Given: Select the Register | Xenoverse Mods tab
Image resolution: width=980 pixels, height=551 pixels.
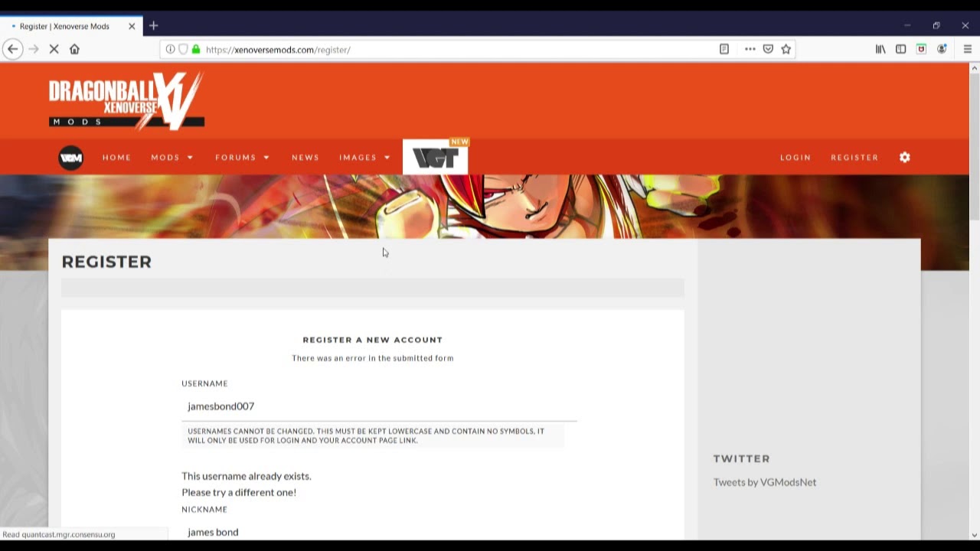Looking at the screenshot, I should coord(71,26).
